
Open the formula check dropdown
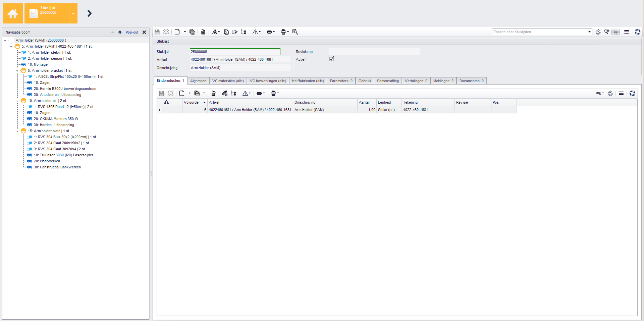click(216, 32)
